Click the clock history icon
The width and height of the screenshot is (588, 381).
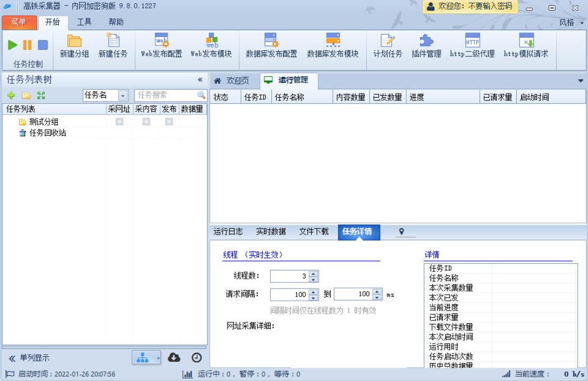click(197, 358)
